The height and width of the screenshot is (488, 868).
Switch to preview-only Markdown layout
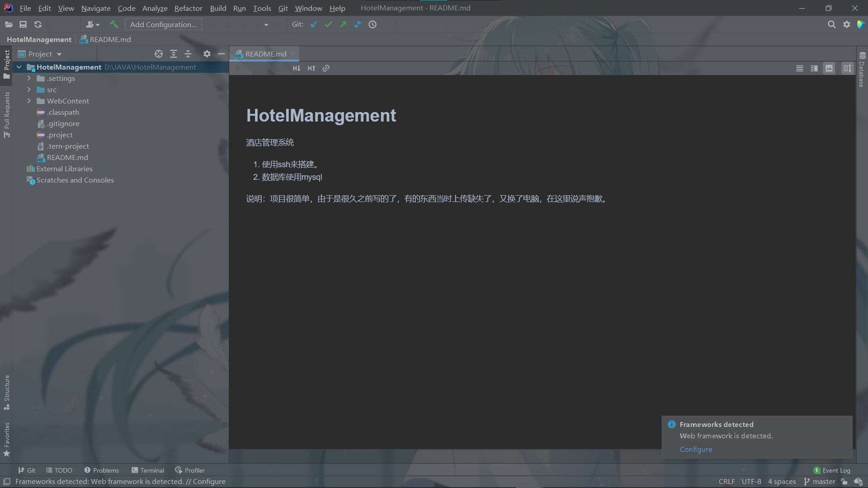tap(829, 68)
